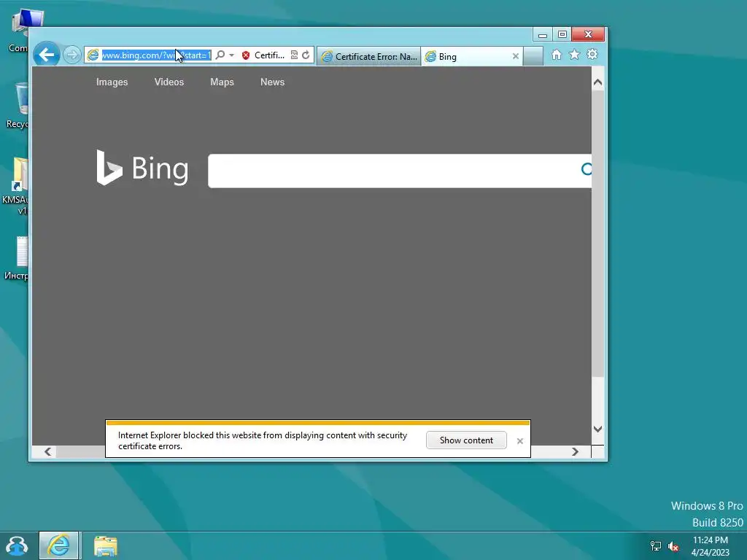Open File Explorer from the taskbar
The image size is (747, 560).
(x=105, y=545)
